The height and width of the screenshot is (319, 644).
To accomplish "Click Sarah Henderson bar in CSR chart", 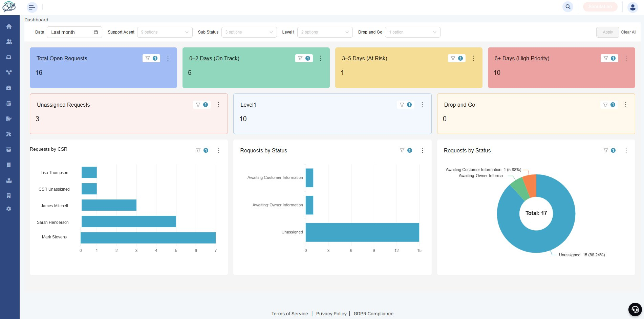I will click(129, 221).
